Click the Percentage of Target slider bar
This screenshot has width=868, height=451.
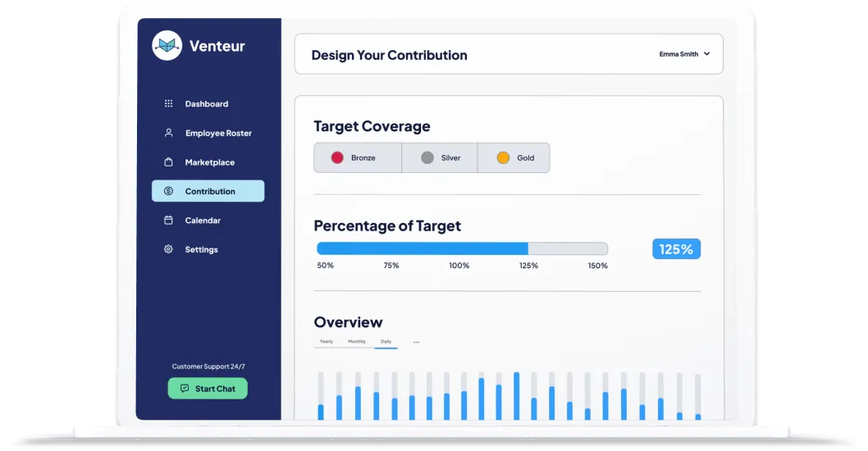(462, 248)
